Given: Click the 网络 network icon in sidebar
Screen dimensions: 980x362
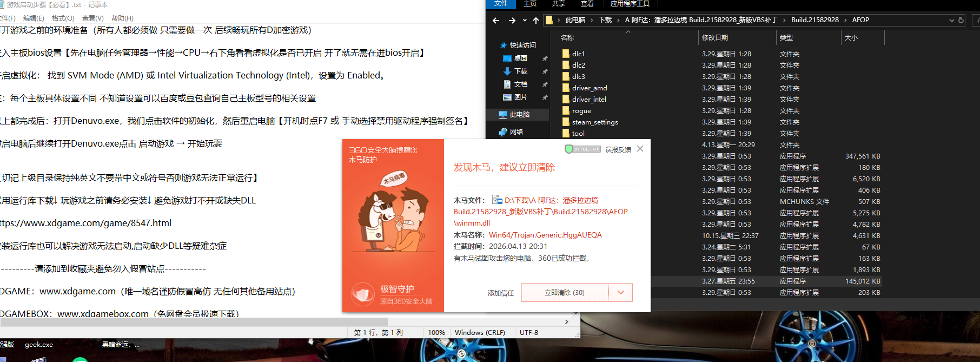Looking at the screenshot, I should (x=503, y=132).
